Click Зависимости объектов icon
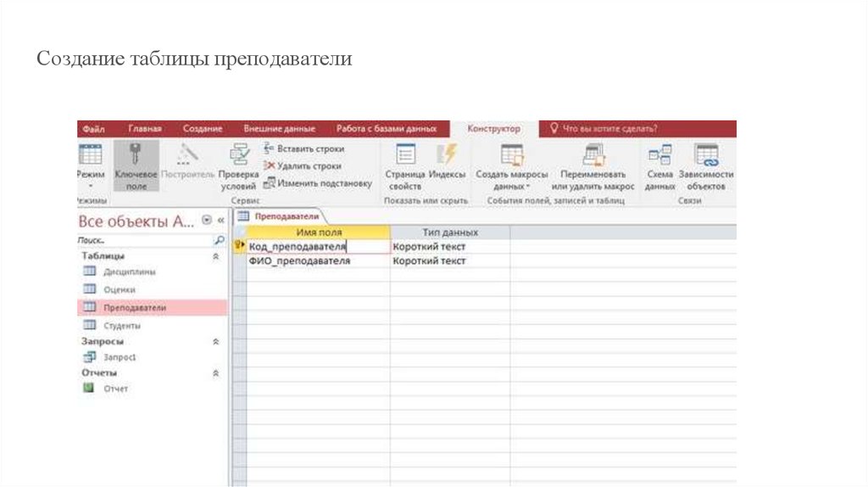This screenshot has width=868, height=487. 705,154
